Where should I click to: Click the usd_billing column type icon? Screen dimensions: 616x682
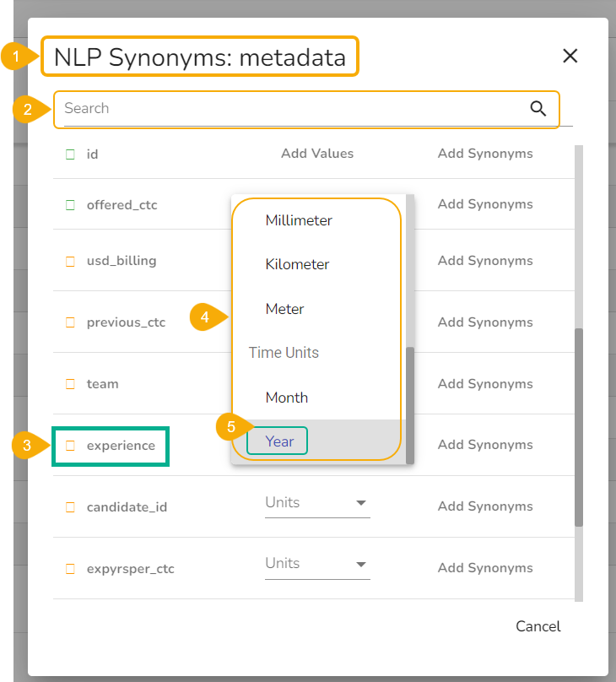coord(70,261)
